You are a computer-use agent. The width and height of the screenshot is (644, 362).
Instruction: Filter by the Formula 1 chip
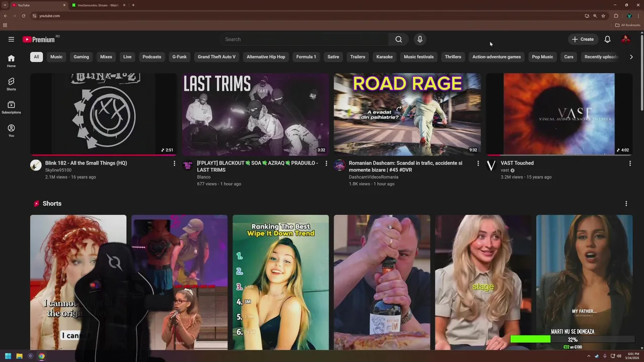(306, 57)
